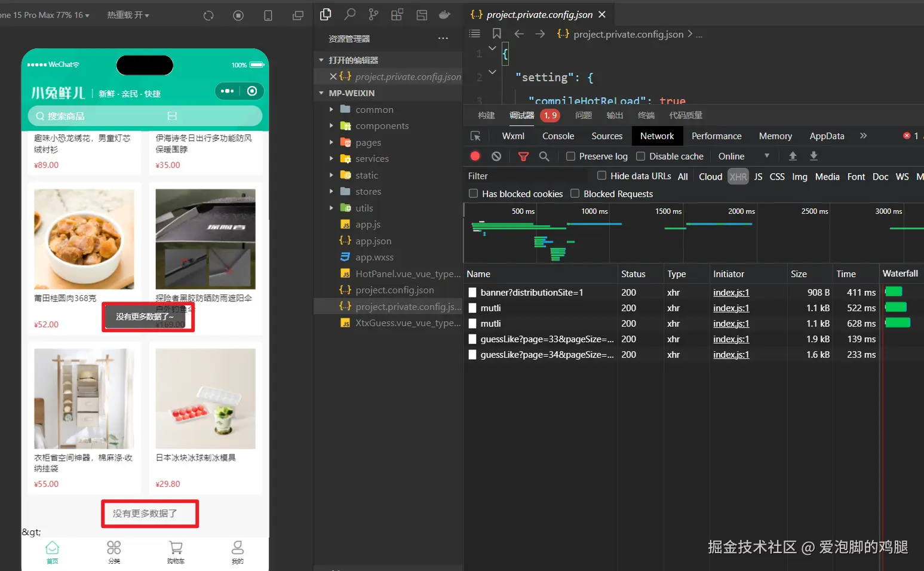Go back with the editor left arrow
Viewport: 924px width, 571px height.
(x=519, y=34)
